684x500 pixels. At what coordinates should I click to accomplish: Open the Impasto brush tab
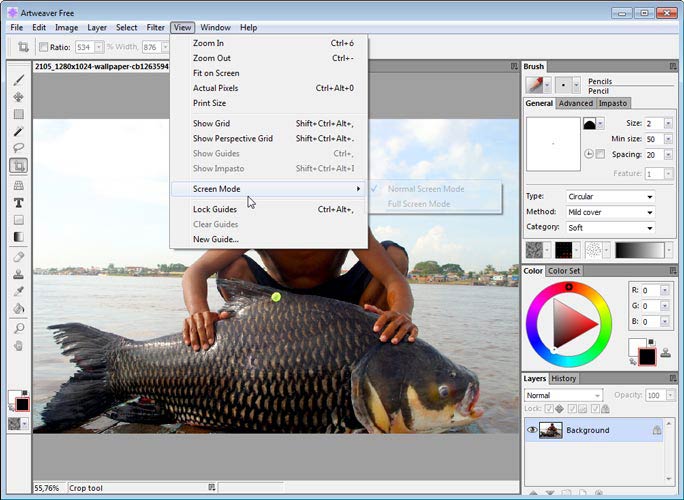[613, 103]
